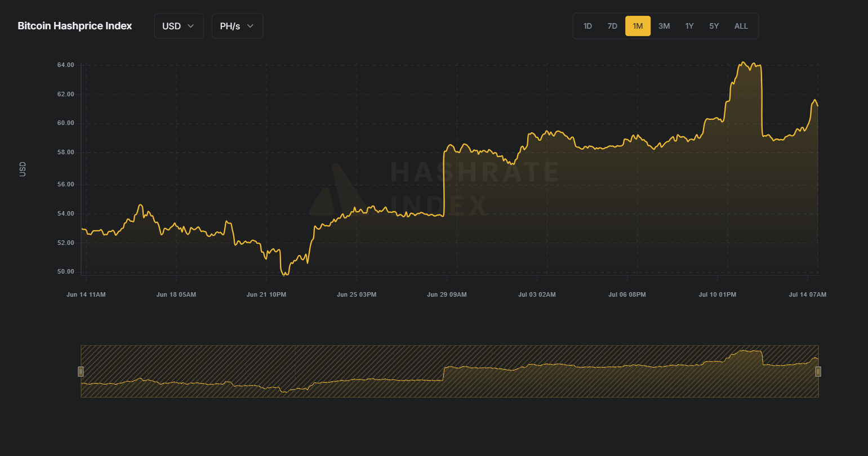Click the Jun 29 09AM axis label

[447, 294]
